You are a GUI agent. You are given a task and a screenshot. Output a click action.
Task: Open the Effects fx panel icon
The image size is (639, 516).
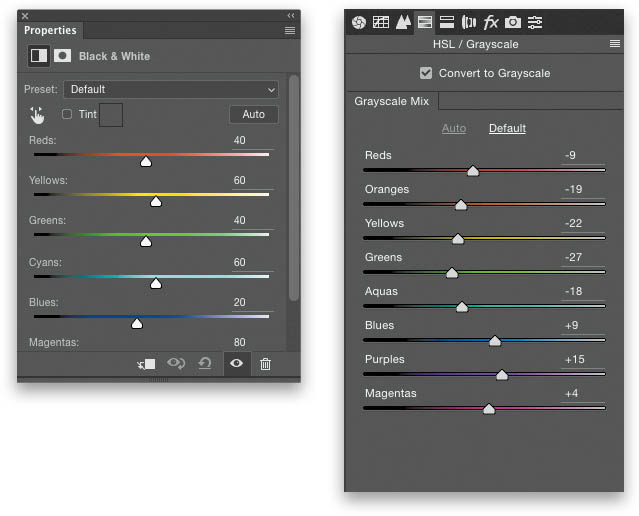[x=491, y=22]
